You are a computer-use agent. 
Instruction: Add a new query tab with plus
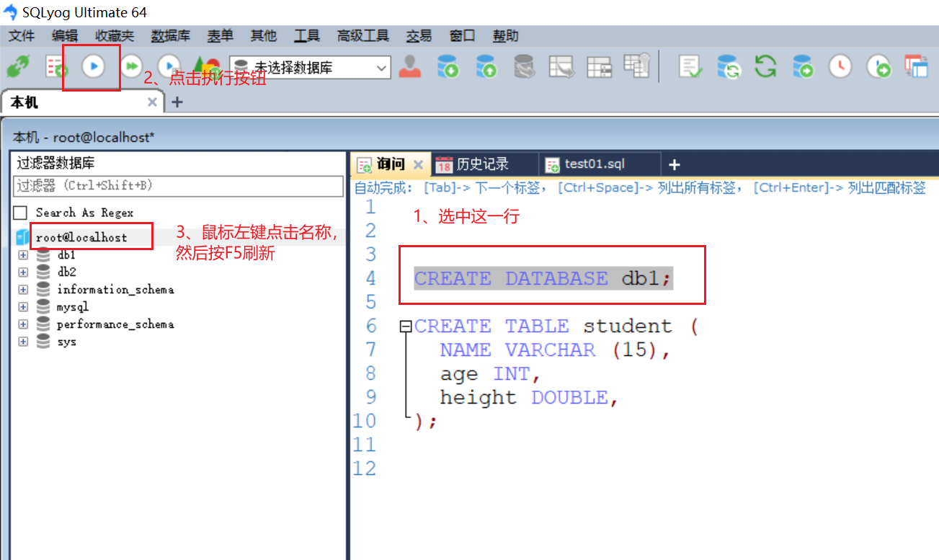tap(675, 164)
